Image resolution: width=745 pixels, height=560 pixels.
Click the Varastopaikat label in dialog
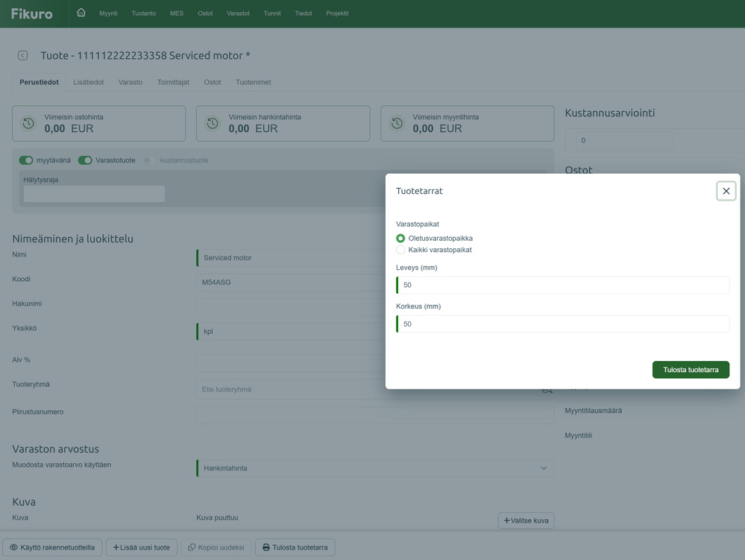tap(418, 224)
